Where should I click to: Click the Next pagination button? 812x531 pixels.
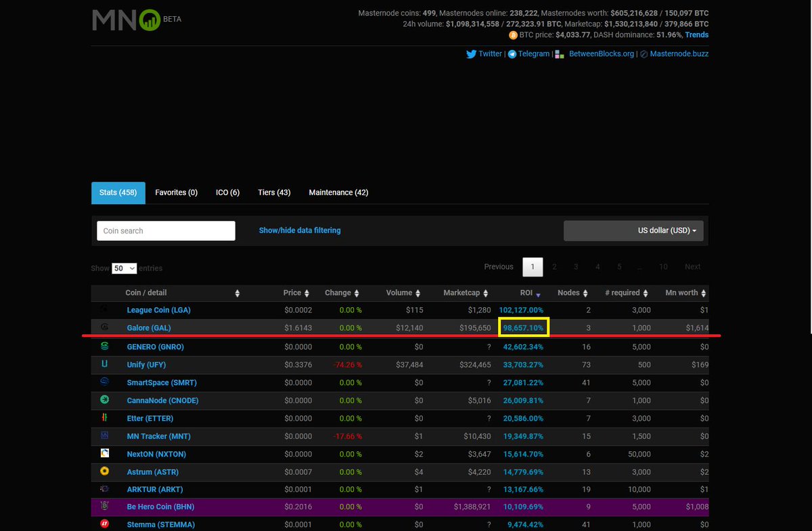coord(692,267)
